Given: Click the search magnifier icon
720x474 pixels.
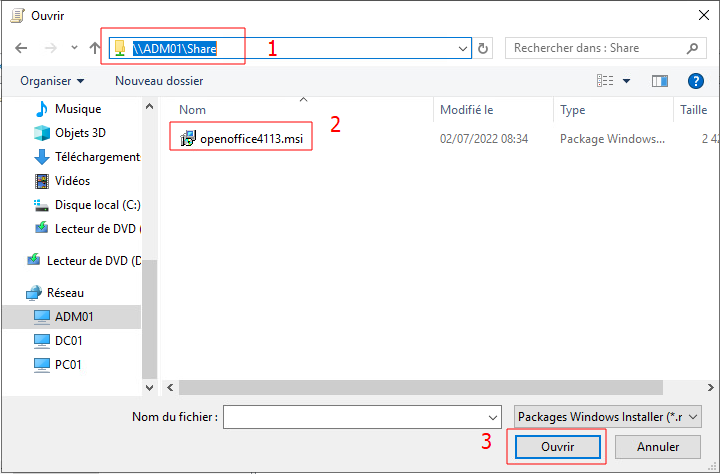Looking at the screenshot, I should 692,48.
